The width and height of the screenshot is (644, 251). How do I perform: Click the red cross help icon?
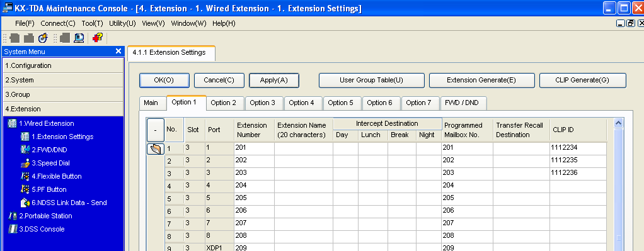[x=97, y=38]
